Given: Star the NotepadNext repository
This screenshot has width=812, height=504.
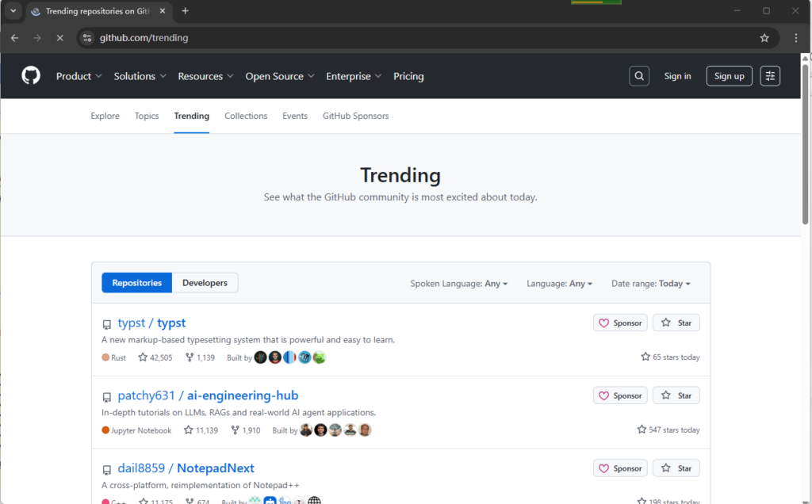Looking at the screenshot, I should point(676,468).
